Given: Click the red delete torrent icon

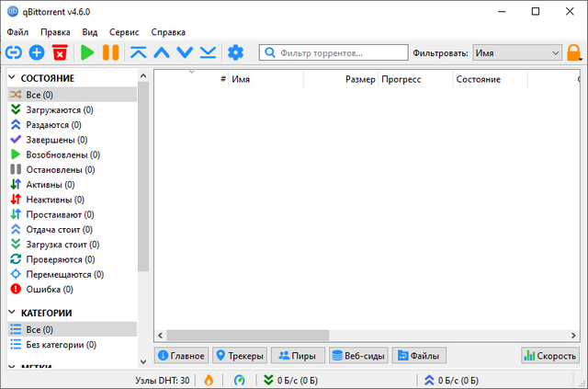Looking at the screenshot, I should point(60,53).
